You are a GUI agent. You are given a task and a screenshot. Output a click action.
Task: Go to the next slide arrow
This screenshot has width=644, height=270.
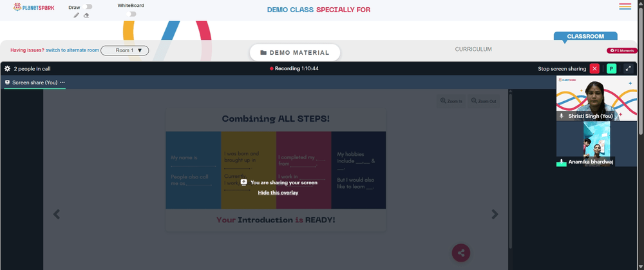pyautogui.click(x=495, y=214)
